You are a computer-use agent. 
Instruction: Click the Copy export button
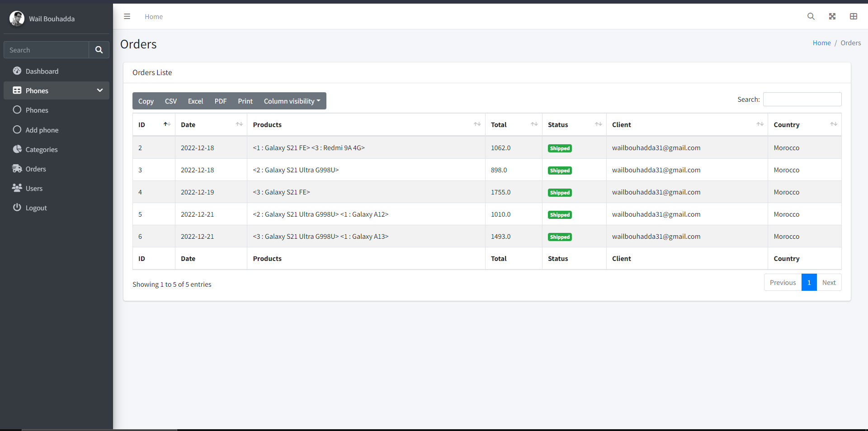(x=146, y=101)
